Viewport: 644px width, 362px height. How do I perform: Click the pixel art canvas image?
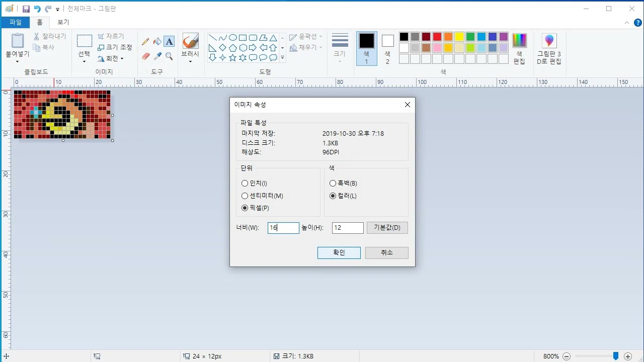[62, 114]
